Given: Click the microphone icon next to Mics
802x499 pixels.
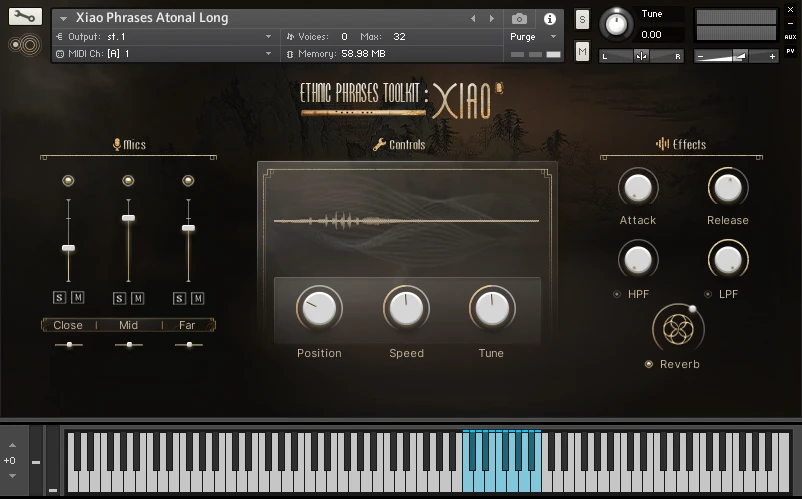Looking at the screenshot, I should [117, 144].
